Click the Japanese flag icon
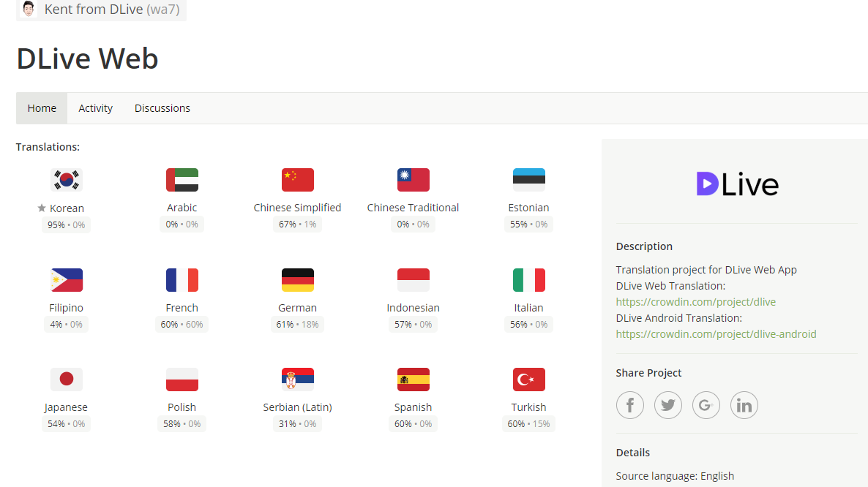Image resolution: width=868 pixels, height=487 pixels. (x=67, y=380)
